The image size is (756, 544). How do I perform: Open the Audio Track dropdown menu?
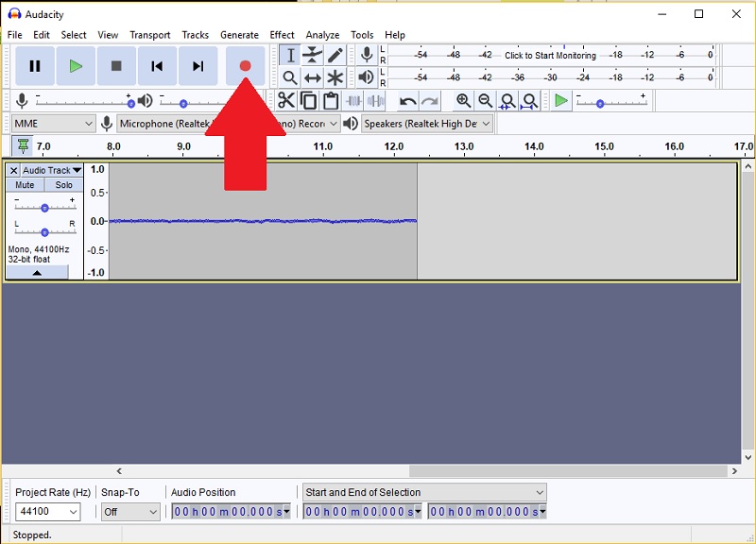pyautogui.click(x=52, y=170)
